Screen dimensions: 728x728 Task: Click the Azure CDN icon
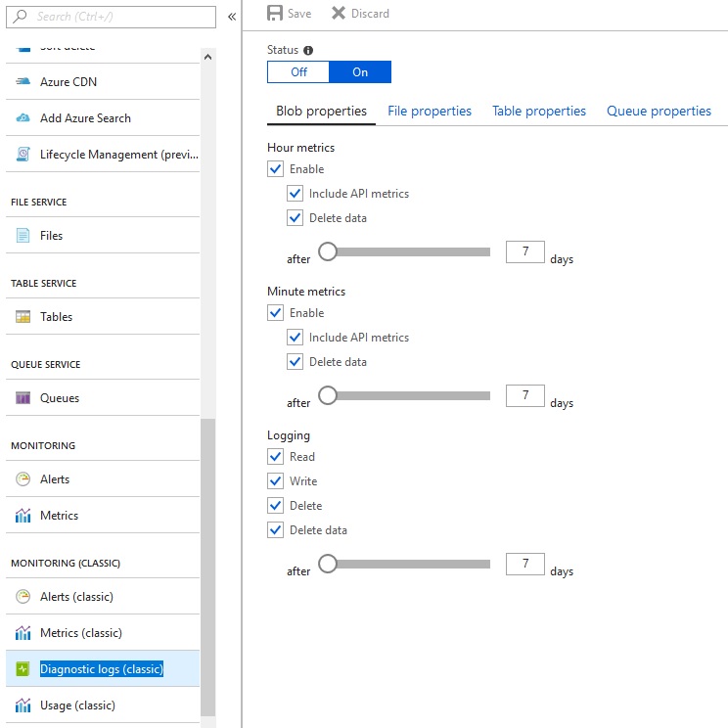tap(23, 82)
